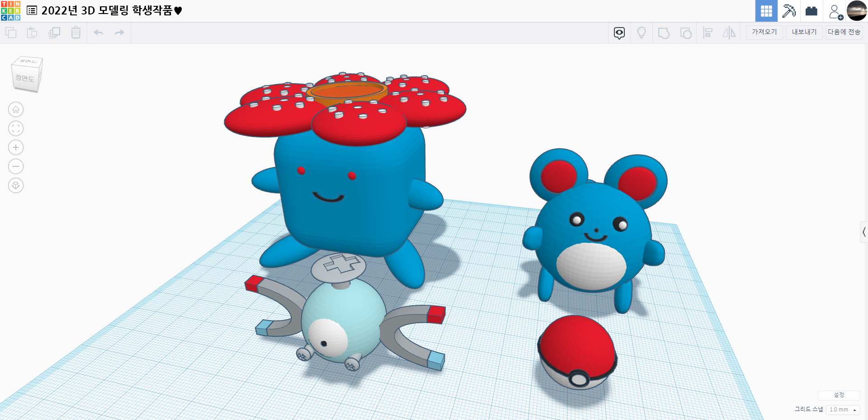Click the Duplicate icon

pyautogui.click(x=54, y=33)
